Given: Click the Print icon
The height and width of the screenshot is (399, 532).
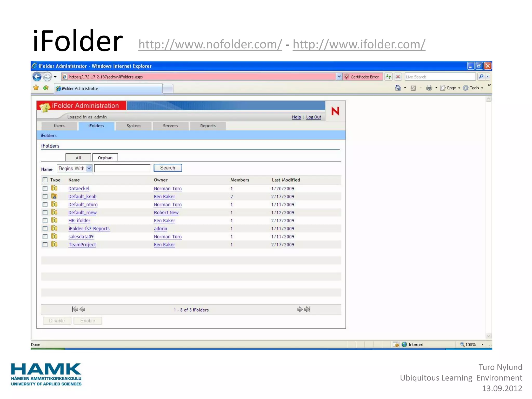Looking at the screenshot, I should (x=429, y=88).
